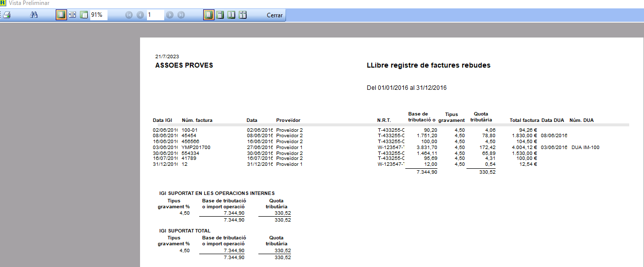The width and height of the screenshot is (644, 267).
Task: Click invoice number 456566
Action: [x=190, y=141]
